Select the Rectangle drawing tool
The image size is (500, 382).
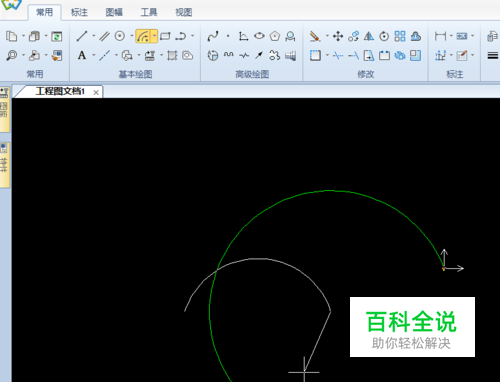[165, 36]
